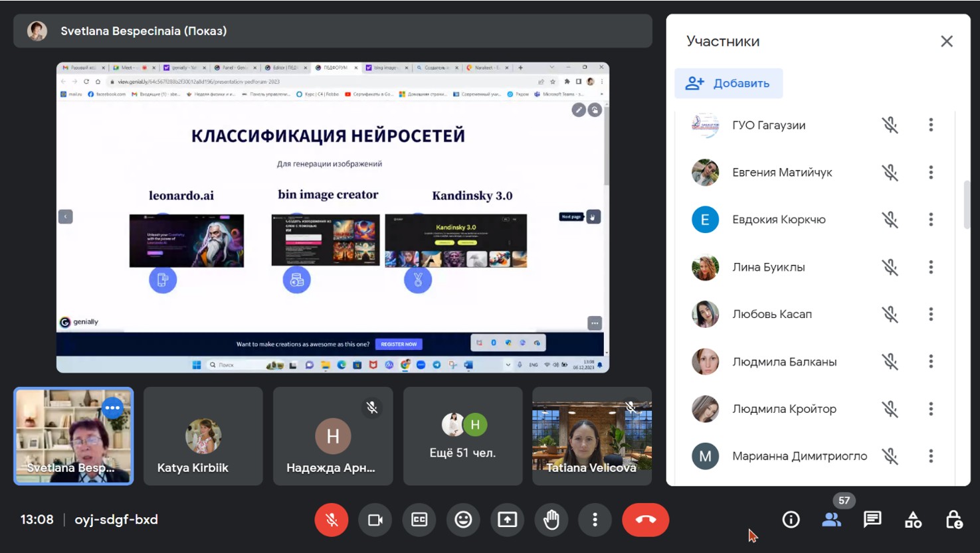
Task: Click the oyj-sdgf-bxd meeting code
Action: coord(116,520)
